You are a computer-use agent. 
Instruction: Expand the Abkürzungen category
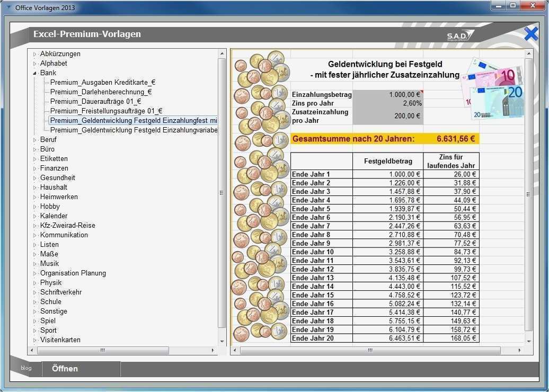coord(34,54)
